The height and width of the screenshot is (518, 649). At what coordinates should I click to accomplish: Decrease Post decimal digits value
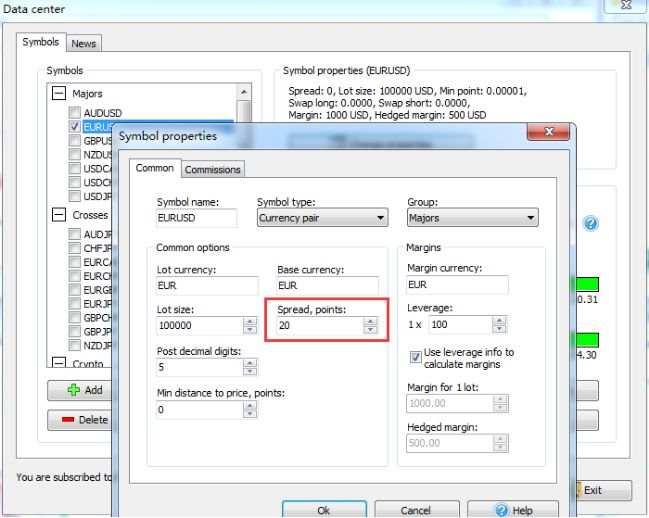click(x=250, y=371)
